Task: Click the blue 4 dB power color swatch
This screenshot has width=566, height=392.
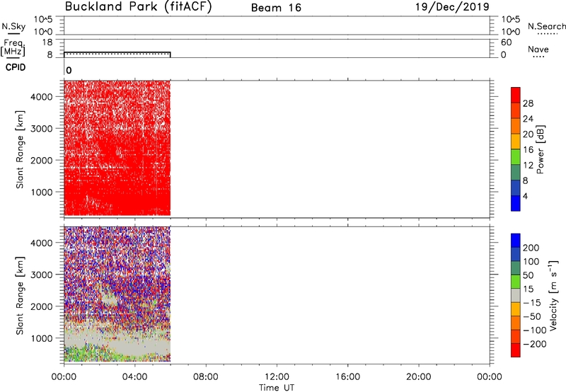Action: point(516,203)
